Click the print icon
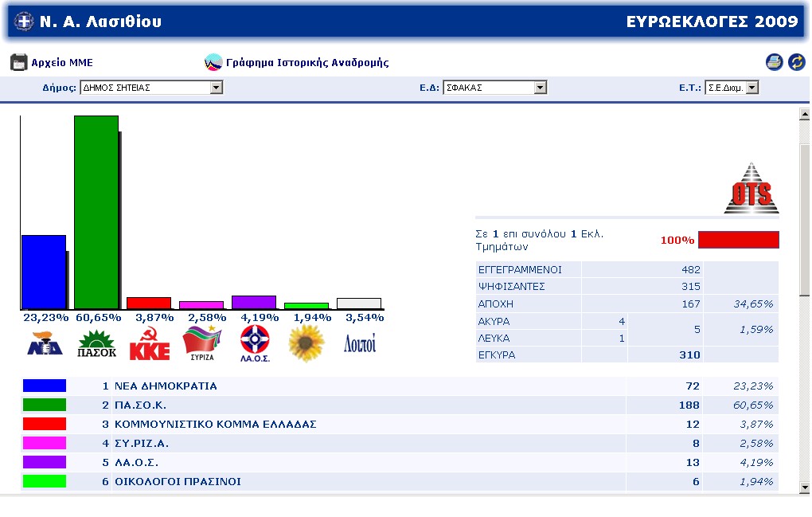The height and width of the screenshot is (517, 812). tap(775, 62)
